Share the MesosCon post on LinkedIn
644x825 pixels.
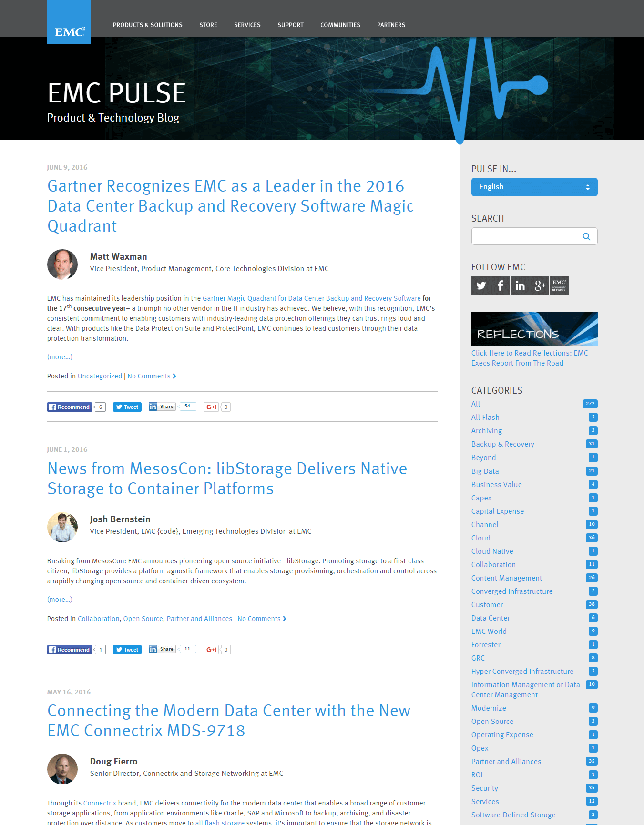162,649
